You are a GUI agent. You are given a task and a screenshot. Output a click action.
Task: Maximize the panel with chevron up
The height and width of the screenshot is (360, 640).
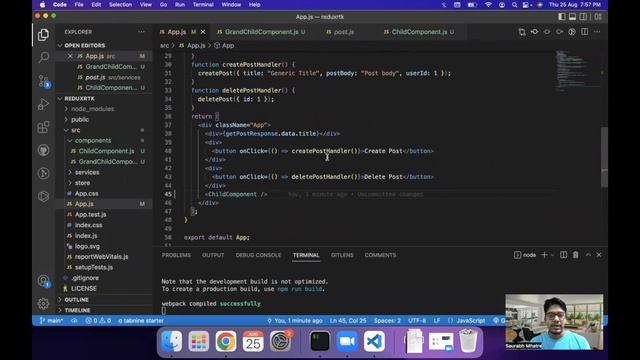coord(588,255)
